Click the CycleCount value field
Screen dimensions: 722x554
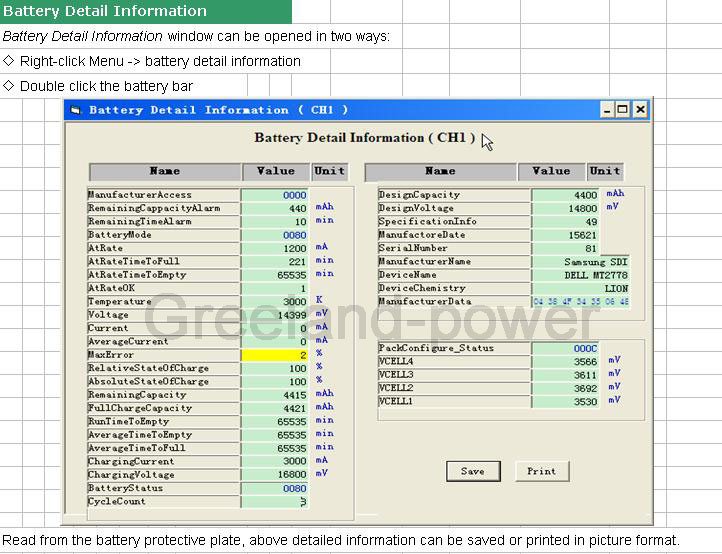(x=274, y=502)
